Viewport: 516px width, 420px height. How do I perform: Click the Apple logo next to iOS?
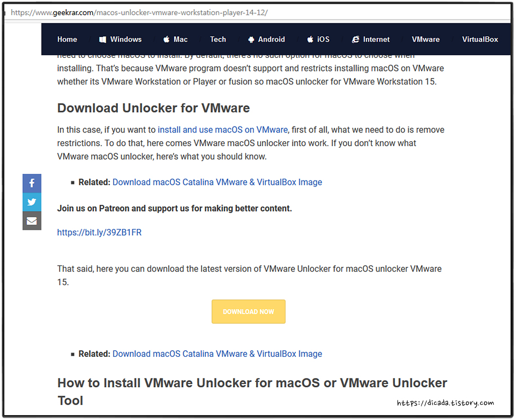(x=310, y=39)
